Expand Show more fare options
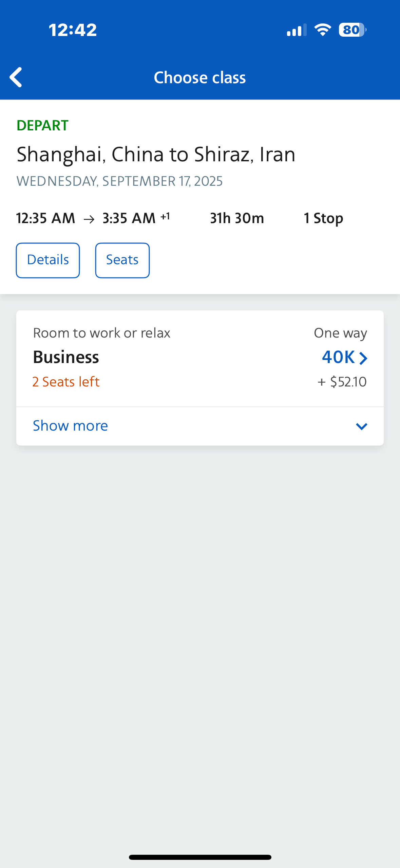400x868 pixels. coord(71,426)
